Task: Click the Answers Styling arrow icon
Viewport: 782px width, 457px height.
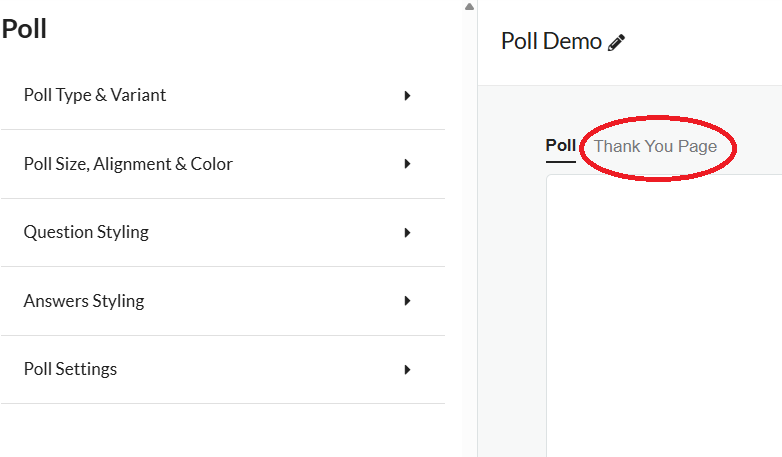Action: 407,301
